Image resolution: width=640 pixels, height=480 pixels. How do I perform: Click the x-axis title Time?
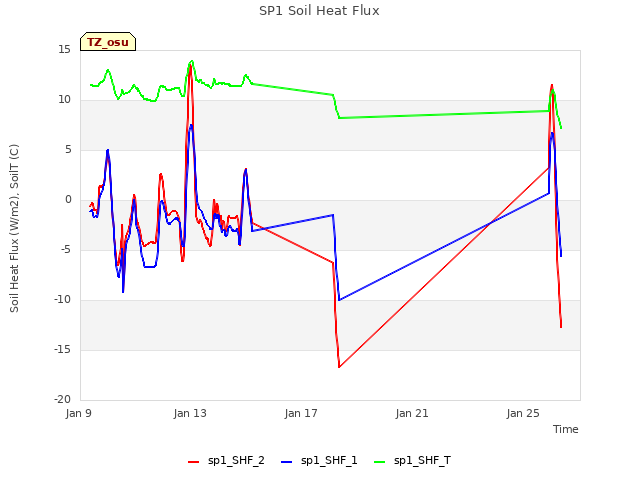coord(565,429)
